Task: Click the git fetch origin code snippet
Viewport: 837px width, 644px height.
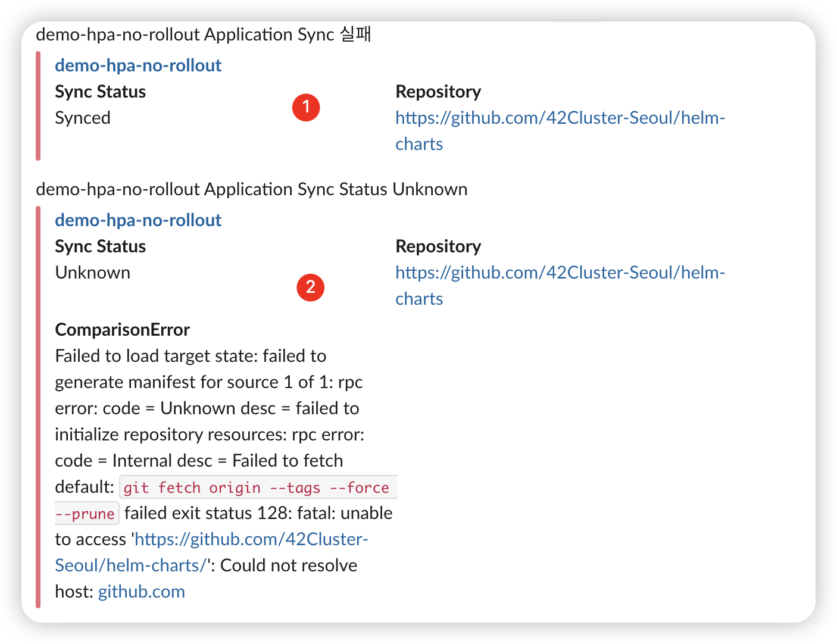Action: pyautogui.click(x=256, y=488)
